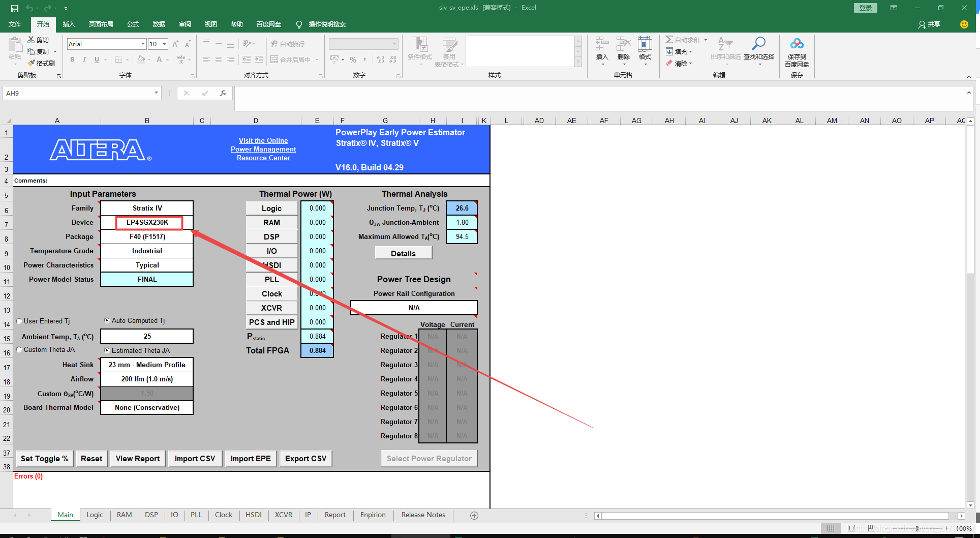Collapse the ribbon arrow
The image size is (980, 538).
tap(969, 77)
